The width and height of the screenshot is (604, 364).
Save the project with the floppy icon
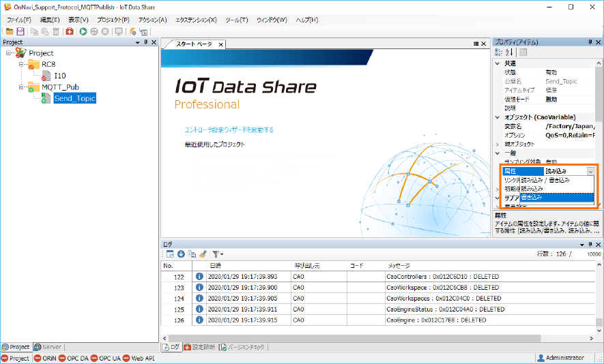20,31
